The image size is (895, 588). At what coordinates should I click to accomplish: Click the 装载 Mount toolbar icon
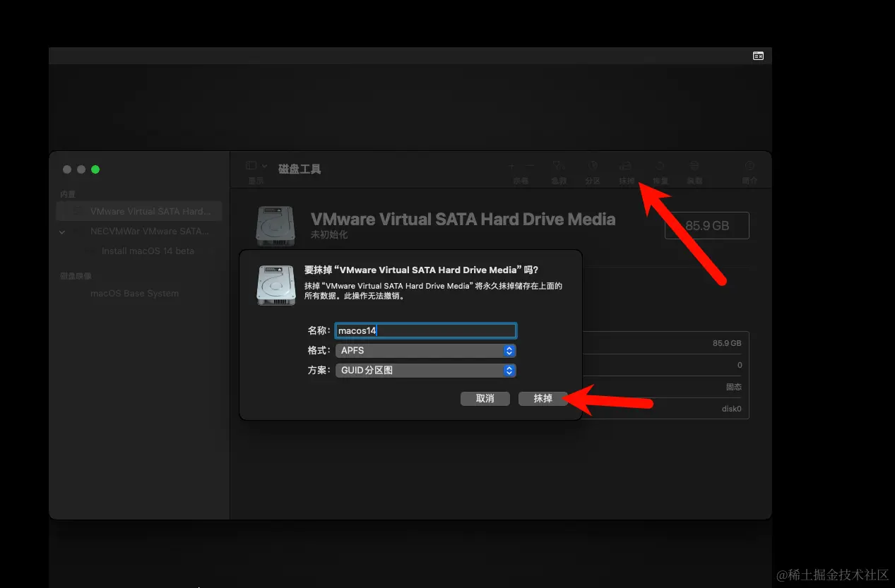tap(694, 166)
